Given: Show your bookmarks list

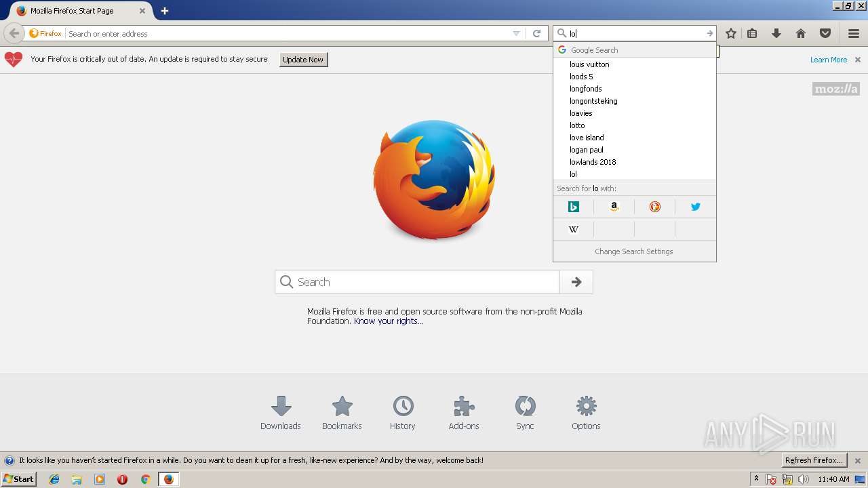Looking at the screenshot, I should pos(752,33).
